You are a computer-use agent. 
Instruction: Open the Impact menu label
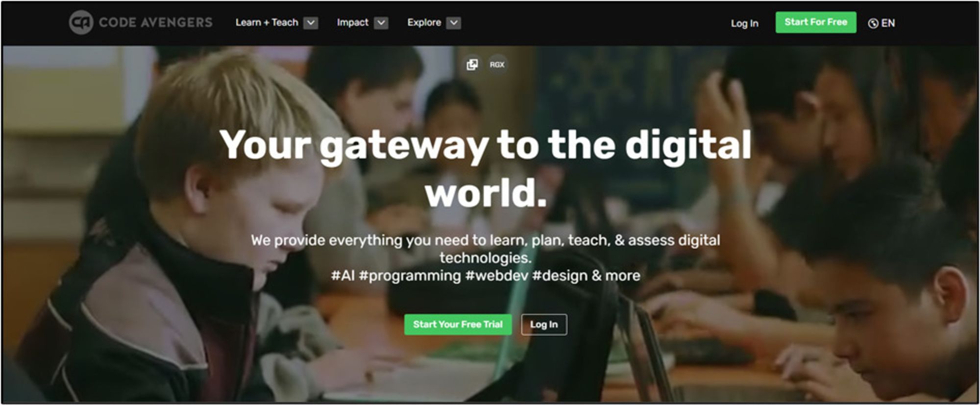[x=352, y=23]
